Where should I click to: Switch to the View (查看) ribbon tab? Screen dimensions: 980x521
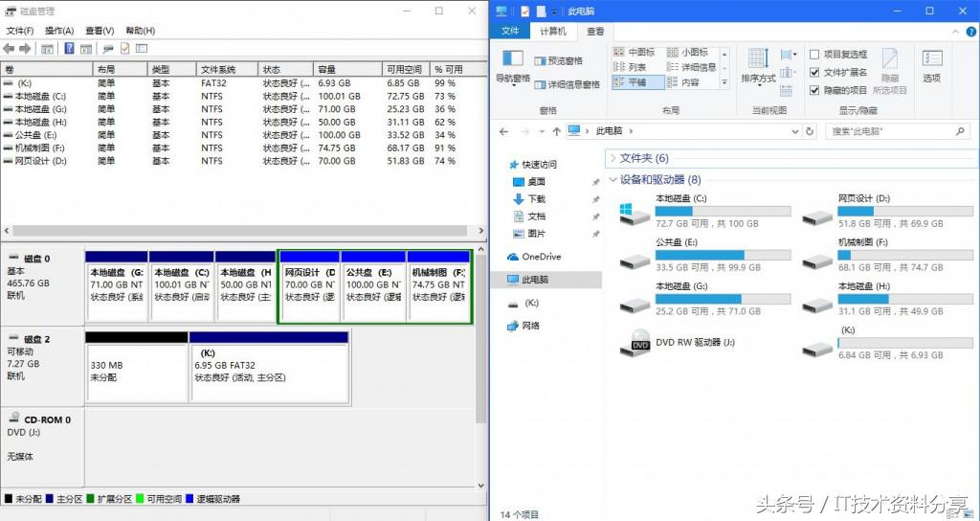click(595, 31)
